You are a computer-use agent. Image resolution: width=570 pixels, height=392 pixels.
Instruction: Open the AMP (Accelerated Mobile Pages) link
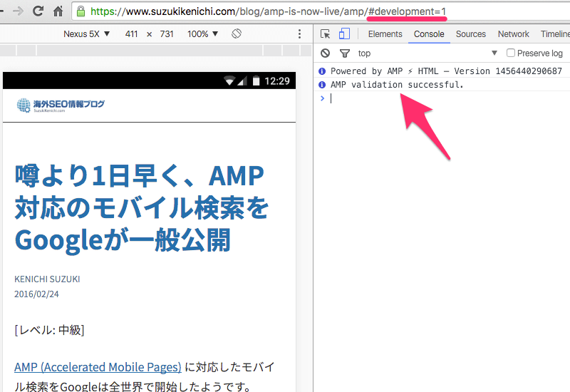[x=98, y=367]
